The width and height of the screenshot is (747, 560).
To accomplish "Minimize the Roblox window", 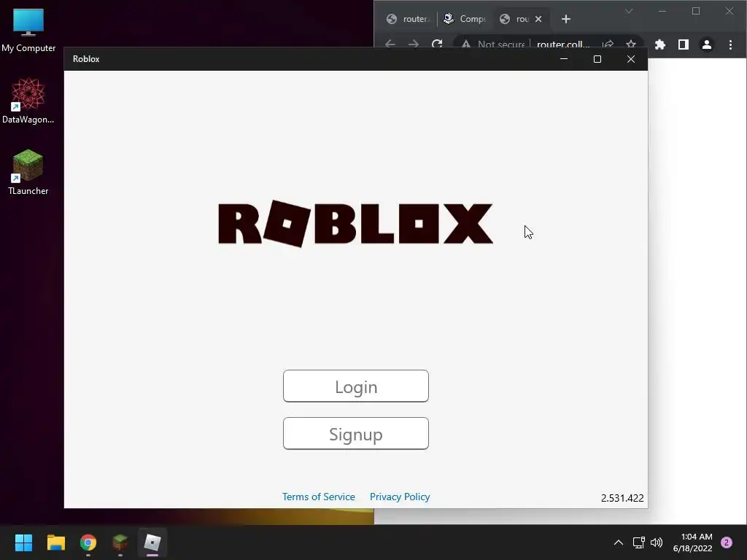I will [564, 59].
